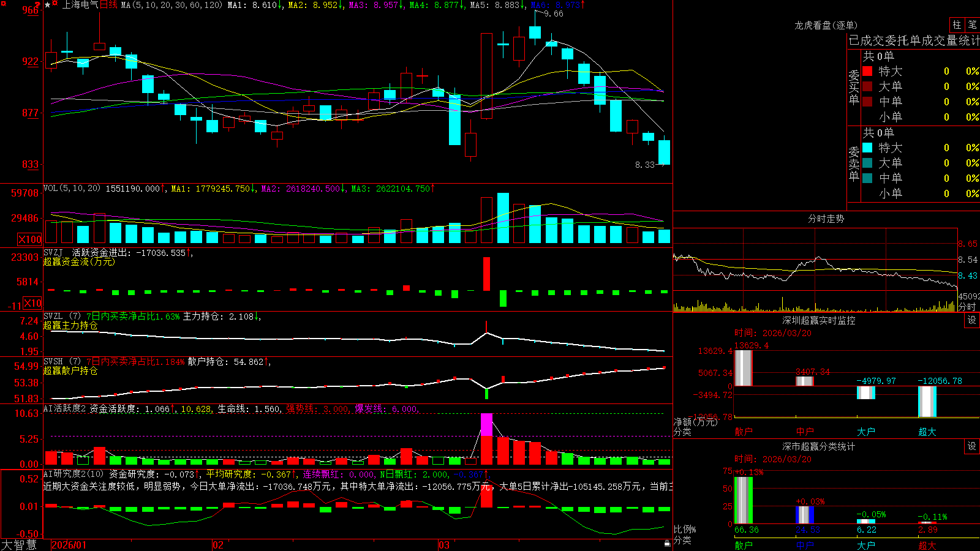Switch to 柱 bar view
Image resolution: width=980 pixels, height=551 pixels.
tap(957, 25)
